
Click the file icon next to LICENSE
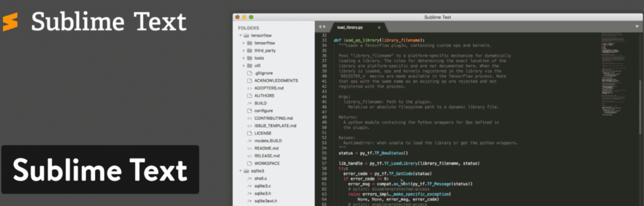tap(249, 133)
